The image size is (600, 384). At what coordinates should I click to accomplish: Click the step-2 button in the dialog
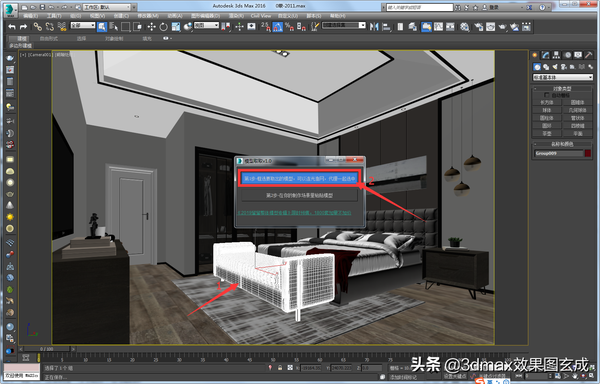tap(300, 195)
